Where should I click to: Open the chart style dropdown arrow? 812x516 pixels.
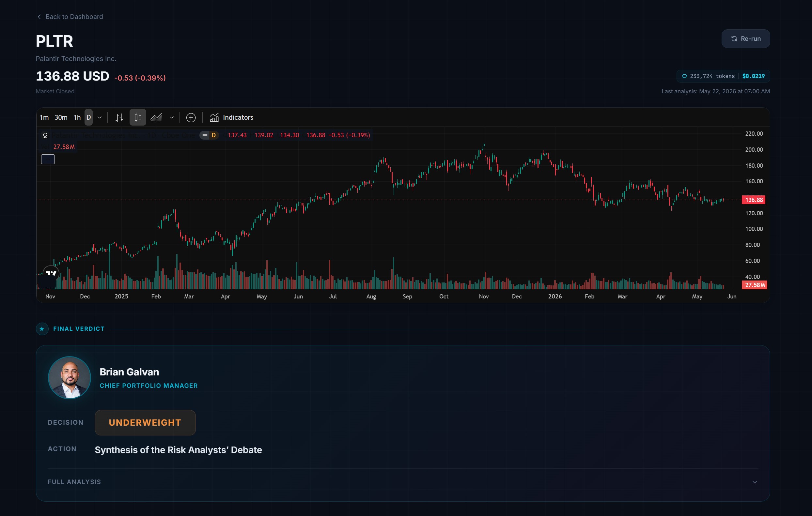(172, 117)
